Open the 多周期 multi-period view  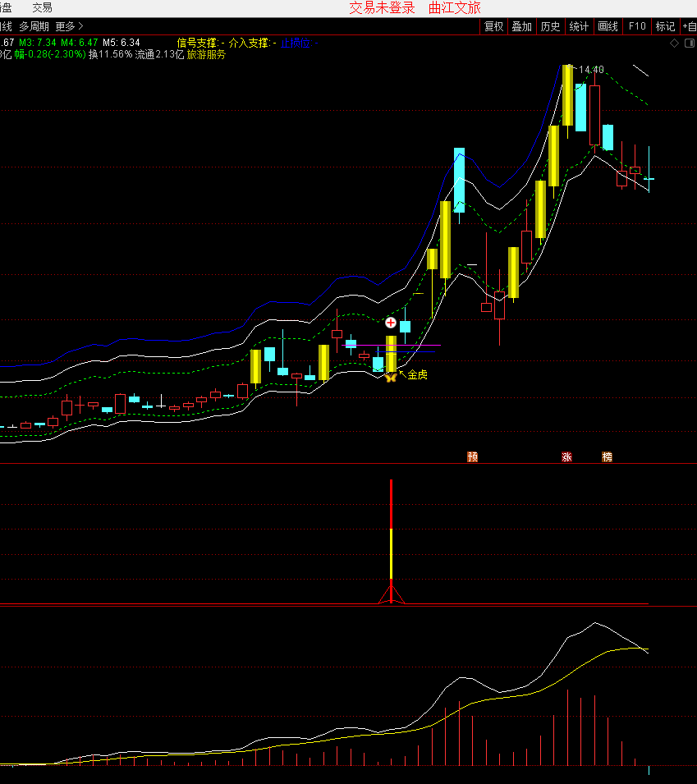[x=34, y=26]
